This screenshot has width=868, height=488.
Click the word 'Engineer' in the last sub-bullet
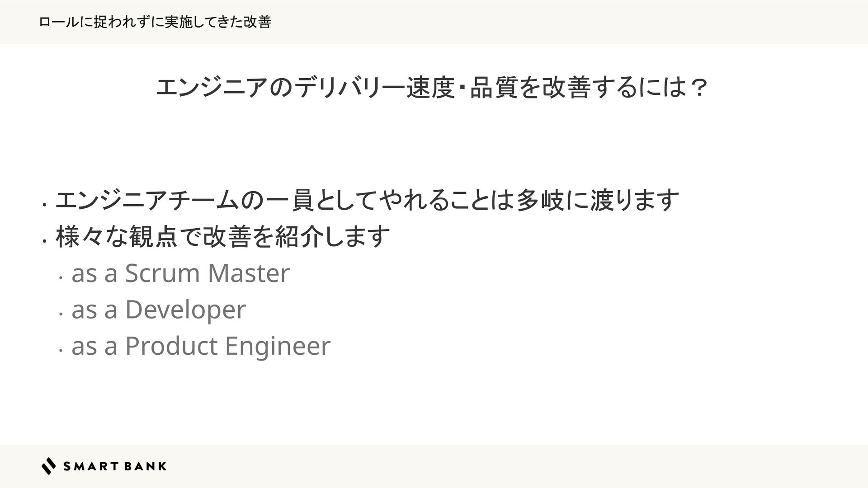tap(278, 347)
